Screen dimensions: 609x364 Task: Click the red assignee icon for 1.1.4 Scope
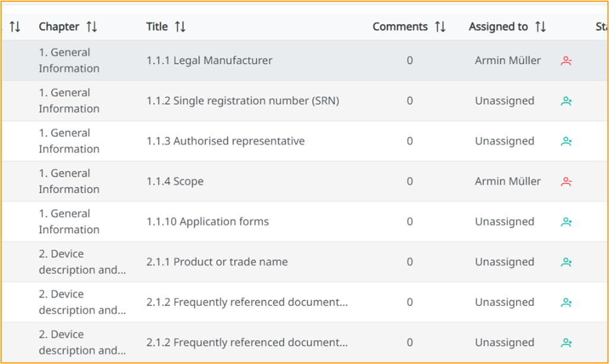pos(566,181)
